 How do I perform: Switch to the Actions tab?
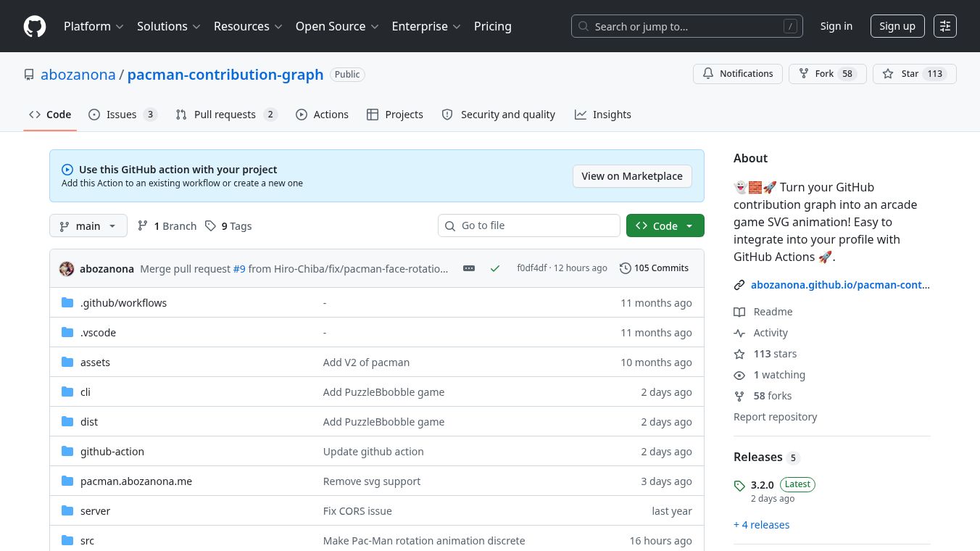[322, 115]
